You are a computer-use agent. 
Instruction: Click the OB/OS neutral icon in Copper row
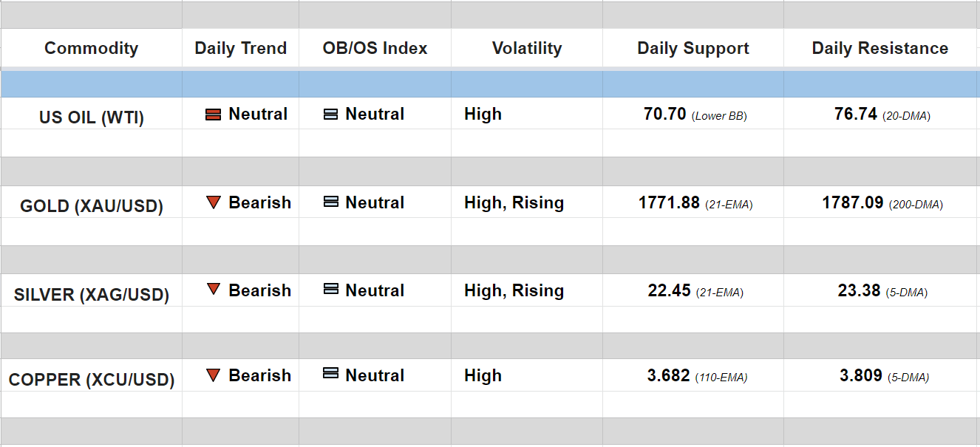pyautogui.click(x=331, y=375)
